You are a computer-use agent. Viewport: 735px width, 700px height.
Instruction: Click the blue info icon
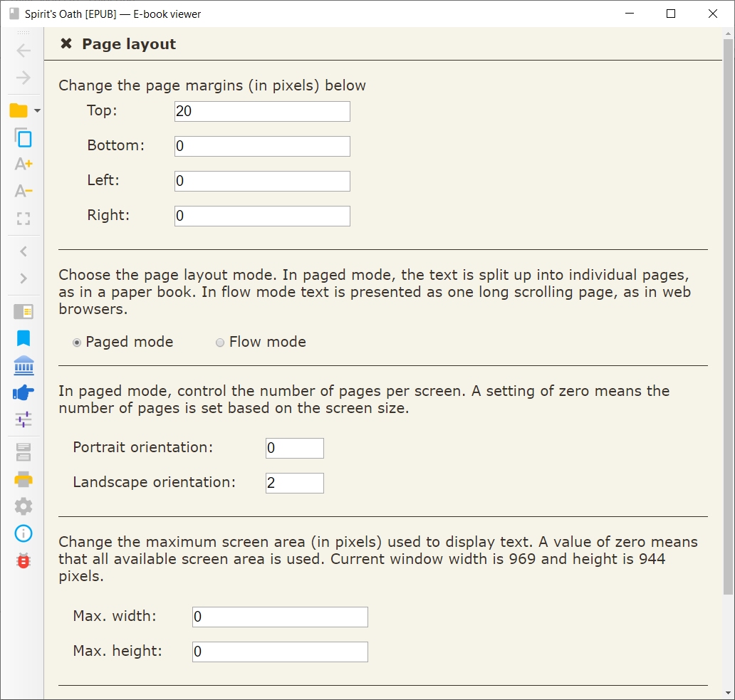[24, 533]
